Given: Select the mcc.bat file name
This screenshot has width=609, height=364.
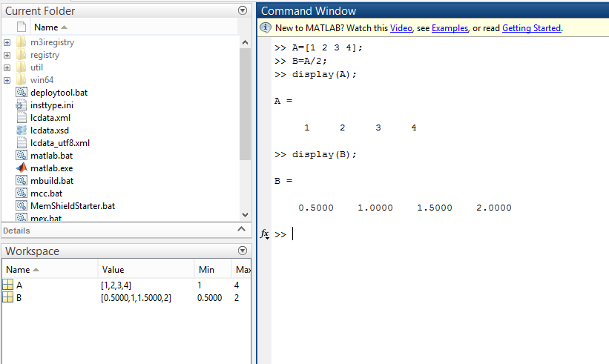Looking at the screenshot, I should point(47,193).
